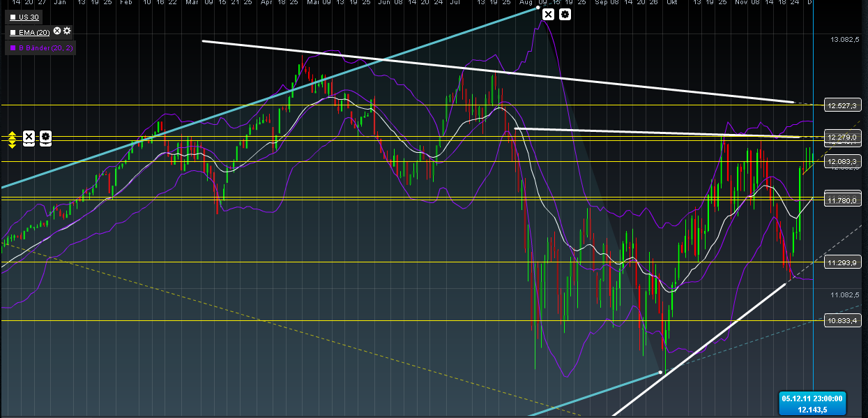Click the white square marker beside EMA (20)
Screen dimensions: 868x418
coord(13,31)
